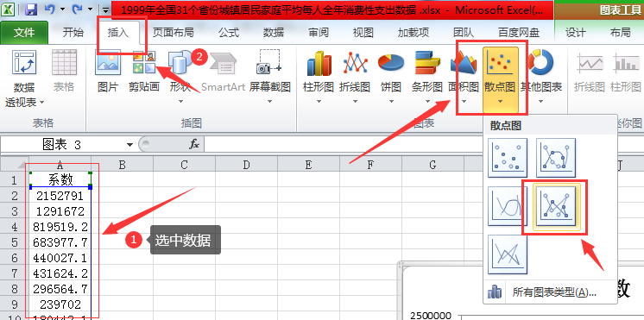Viewport: 644px width, 320px height.
Task: Open the Shapes (形状) gallery
Action: pos(180,76)
